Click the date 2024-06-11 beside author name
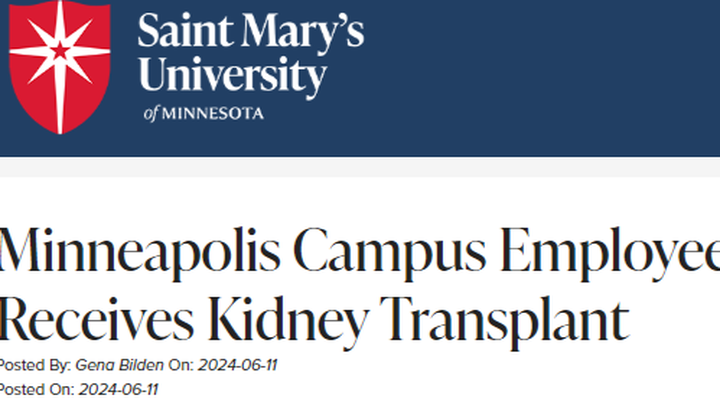Image resolution: width=720 pixels, height=405 pixels. (x=238, y=366)
